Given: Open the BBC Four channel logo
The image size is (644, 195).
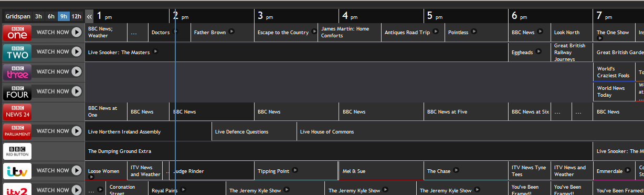Looking at the screenshot, I should pos(17,92).
